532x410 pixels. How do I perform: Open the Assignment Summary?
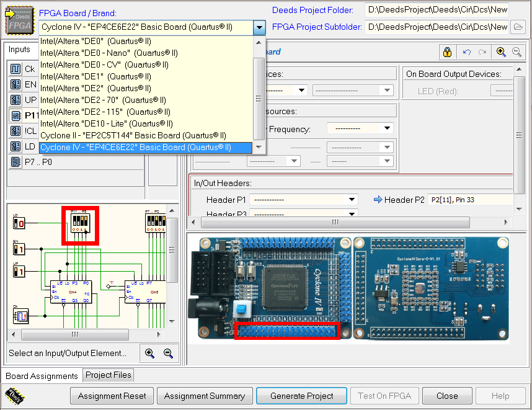[x=205, y=396]
